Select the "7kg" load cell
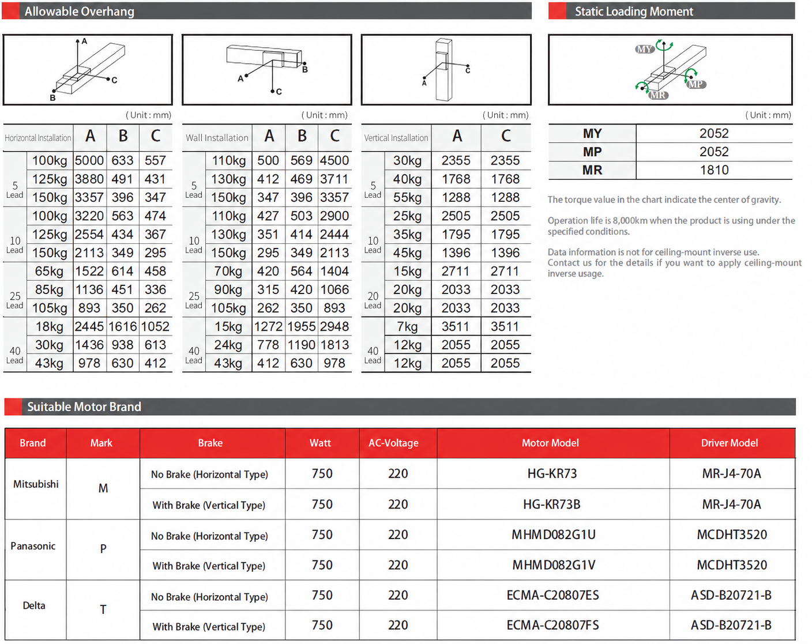The height and width of the screenshot is (644, 812). tap(407, 326)
